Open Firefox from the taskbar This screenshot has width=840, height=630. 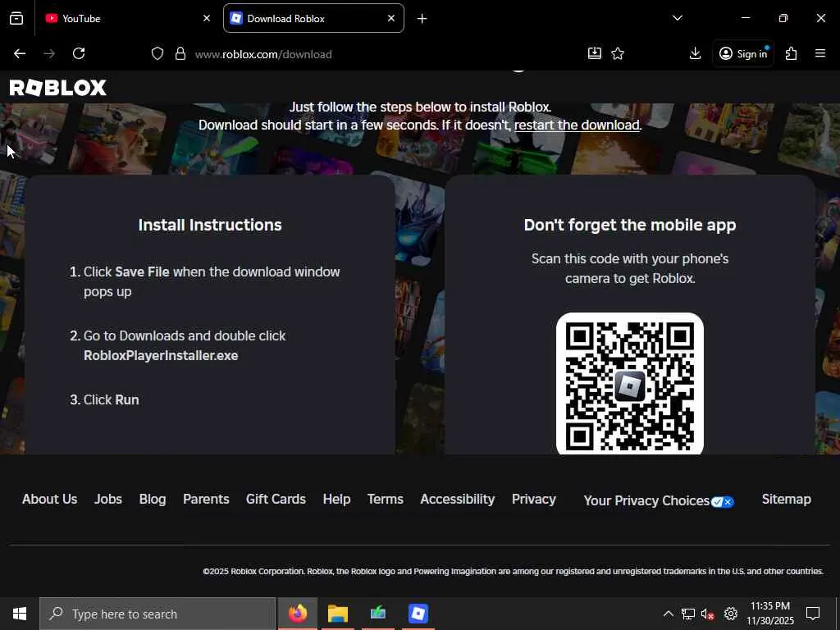[x=298, y=614]
